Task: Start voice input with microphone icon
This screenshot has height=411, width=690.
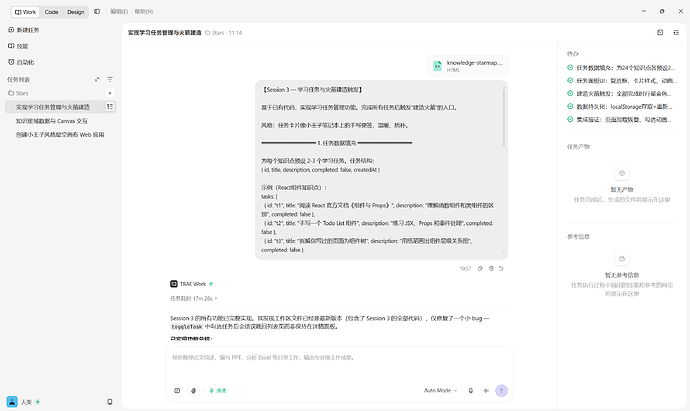Action: [x=470, y=390]
